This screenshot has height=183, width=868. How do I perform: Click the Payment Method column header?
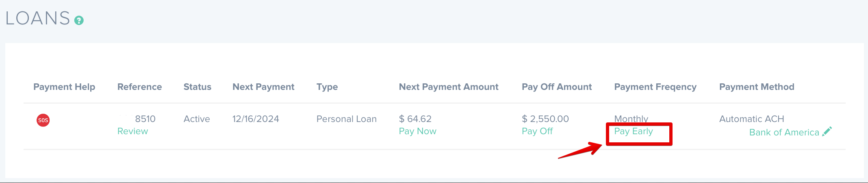(x=757, y=87)
